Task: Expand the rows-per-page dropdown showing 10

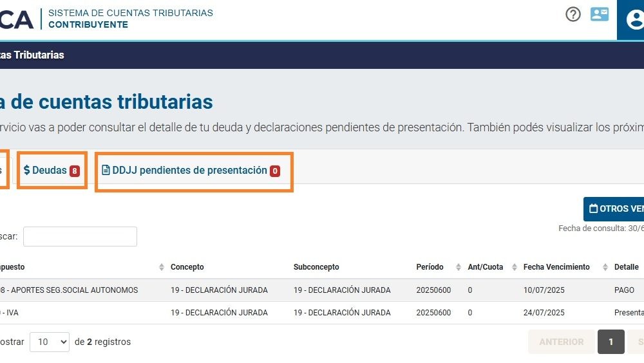Action: (50, 342)
